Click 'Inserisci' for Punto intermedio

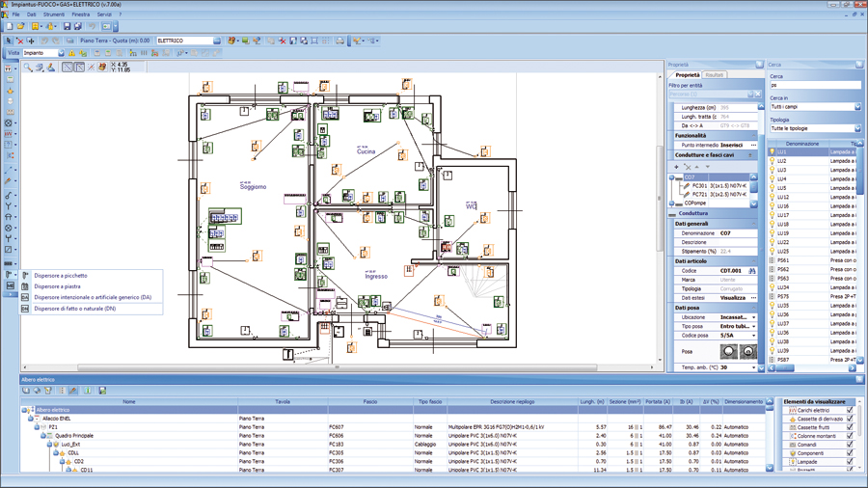[732, 146]
